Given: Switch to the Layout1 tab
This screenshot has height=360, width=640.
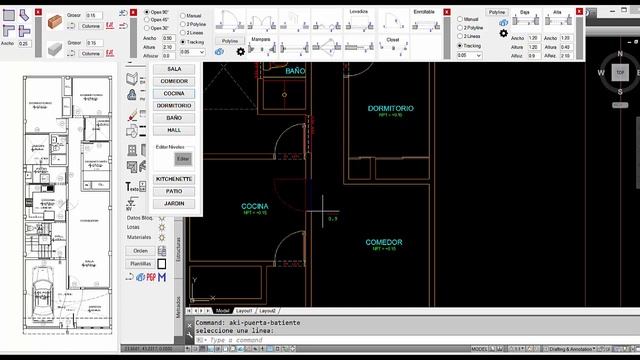Looking at the screenshot, I should [x=244, y=311].
